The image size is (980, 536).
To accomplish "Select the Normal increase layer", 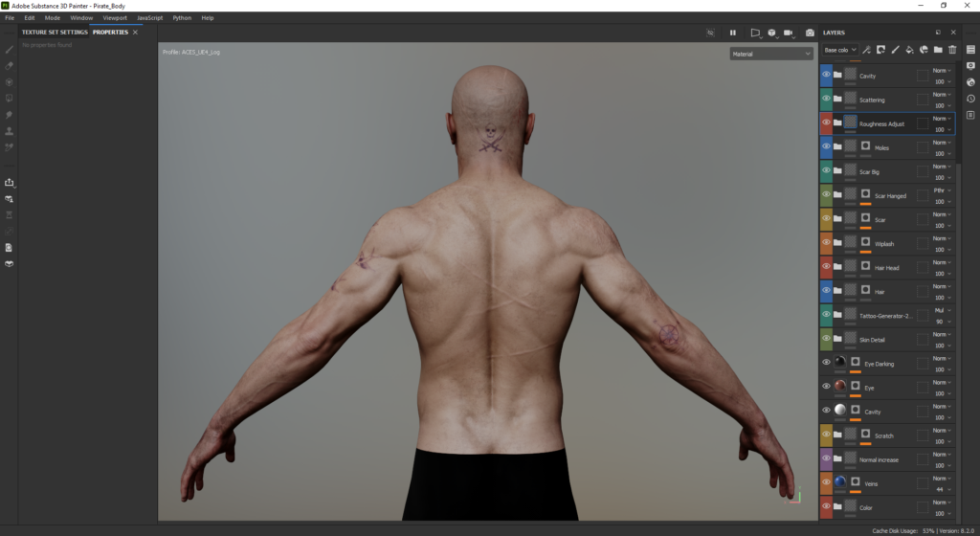I will click(887, 459).
